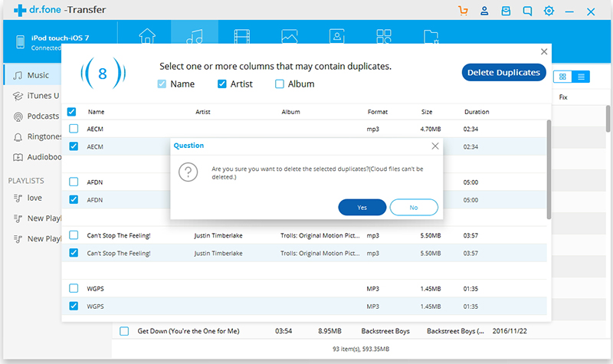The width and height of the screenshot is (613, 364).
Task: Click the 1.45MB size of first WGPS
Action: pyautogui.click(x=431, y=289)
